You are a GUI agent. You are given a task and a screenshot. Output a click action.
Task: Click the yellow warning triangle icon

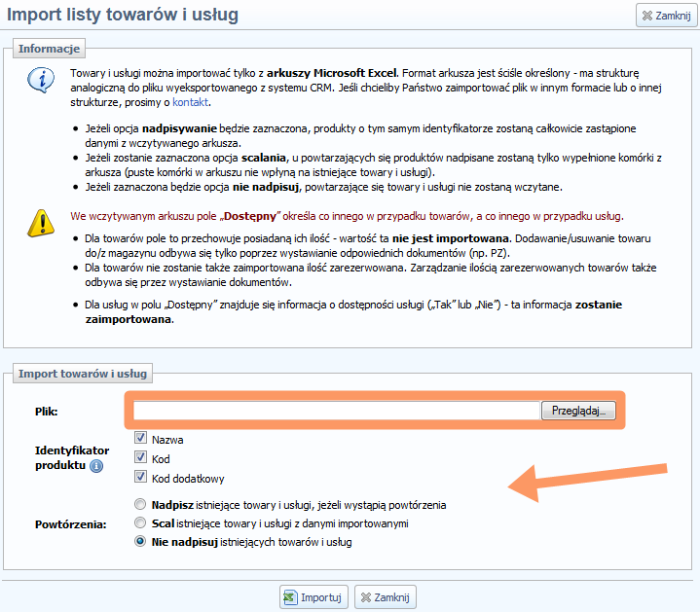pos(40,223)
